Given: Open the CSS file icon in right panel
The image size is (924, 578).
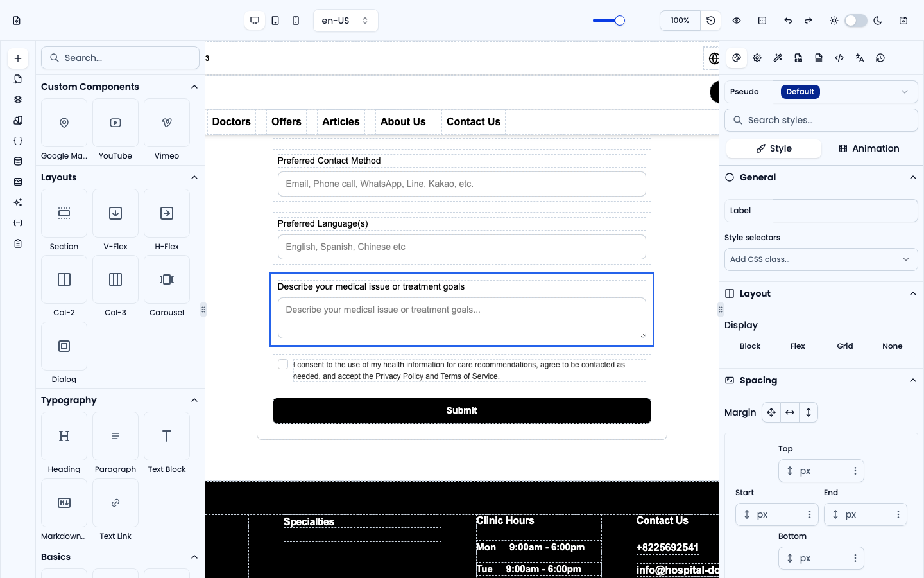Looking at the screenshot, I should (798, 58).
